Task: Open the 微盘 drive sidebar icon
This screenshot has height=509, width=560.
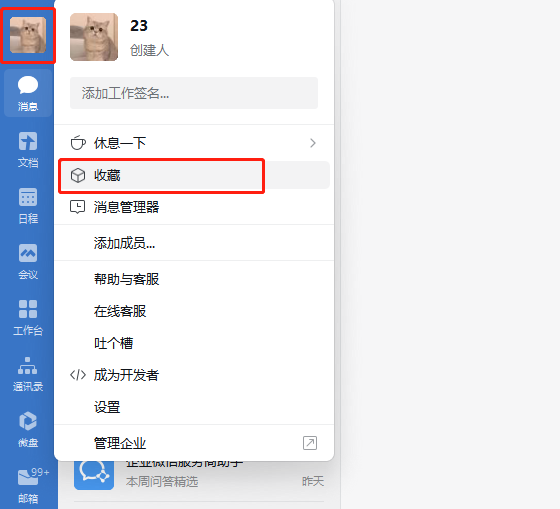Action: pyautogui.click(x=28, y=430)
